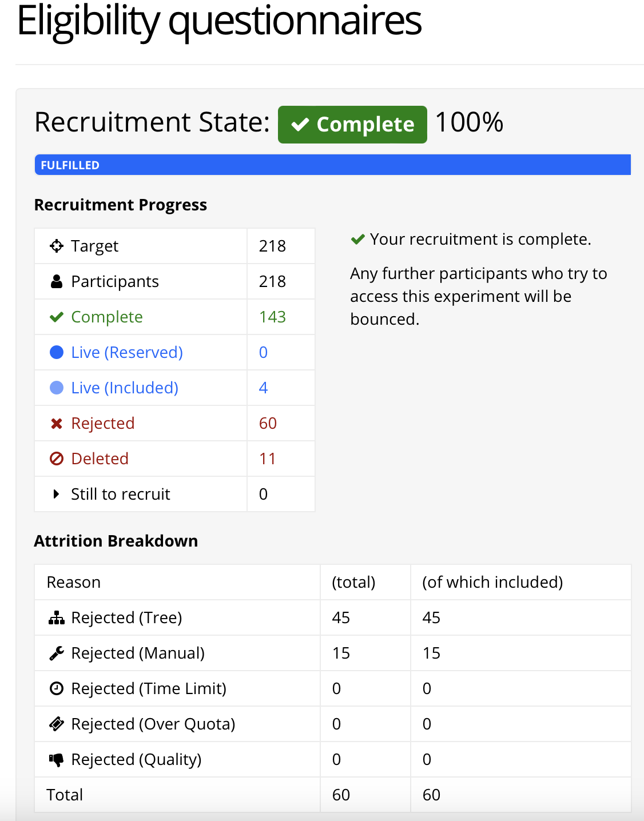Open the Live (Included) link
This screenshot has width=644, height=821.
coord(125,388)
